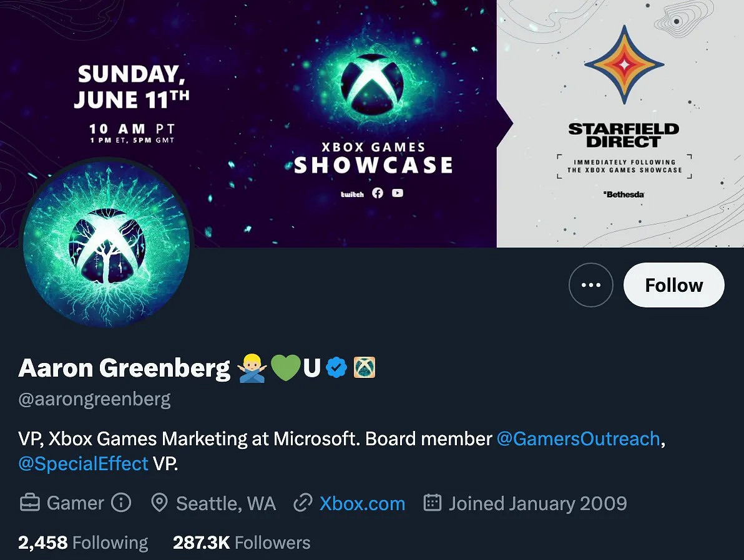Click the Facebook icon in banner
The height and width of the screenshot is (560, 744).
378,193
